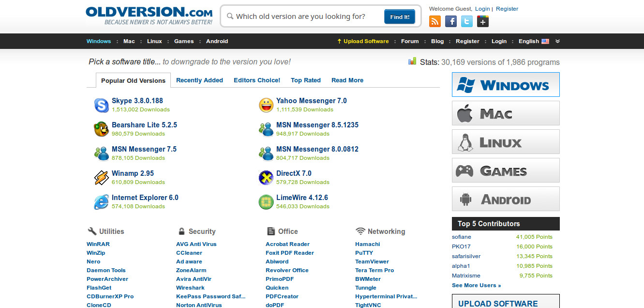
Task: Click the magnifier icon in the search box
Action: tap(230, 16)
